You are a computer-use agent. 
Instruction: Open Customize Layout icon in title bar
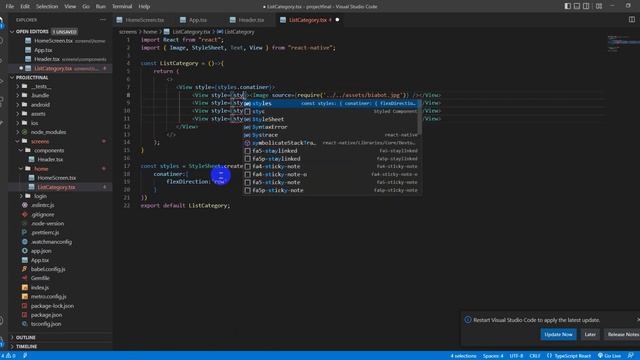599,6
